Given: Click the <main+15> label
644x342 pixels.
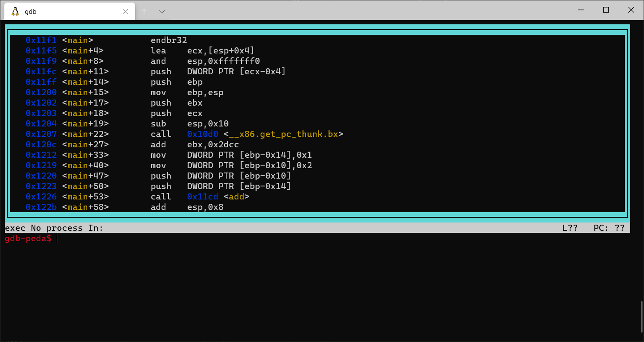Looking at the screenshot, I should tap(86, 92).
